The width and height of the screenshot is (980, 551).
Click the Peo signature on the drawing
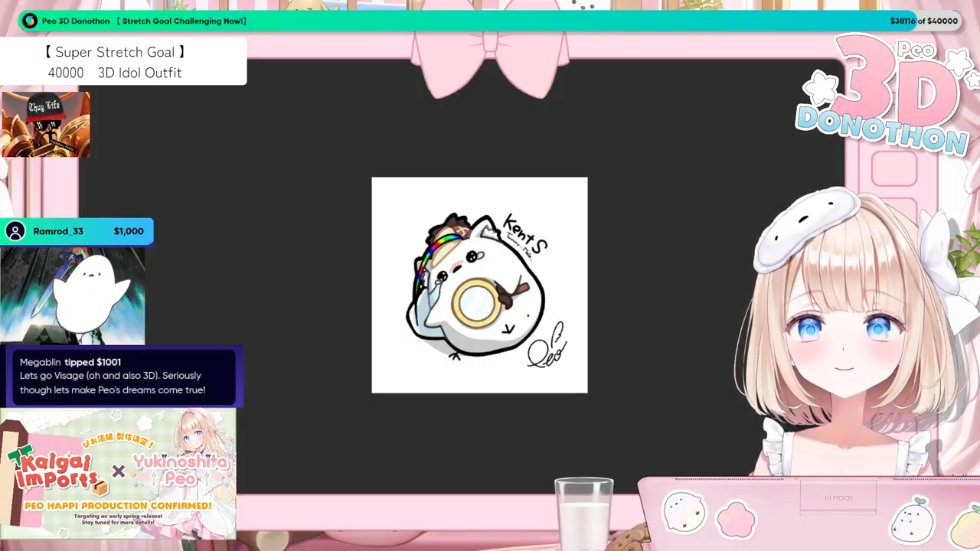tap(547, 347)
